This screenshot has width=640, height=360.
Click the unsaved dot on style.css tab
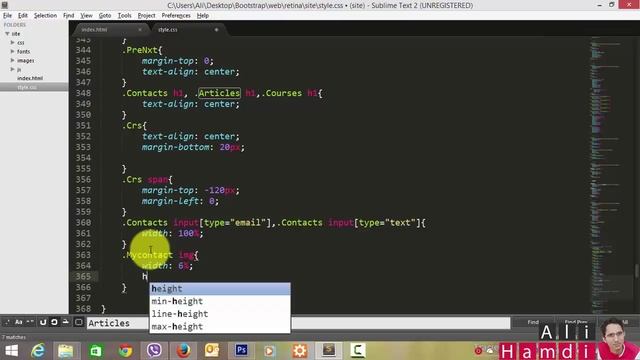tap(216, 29)
